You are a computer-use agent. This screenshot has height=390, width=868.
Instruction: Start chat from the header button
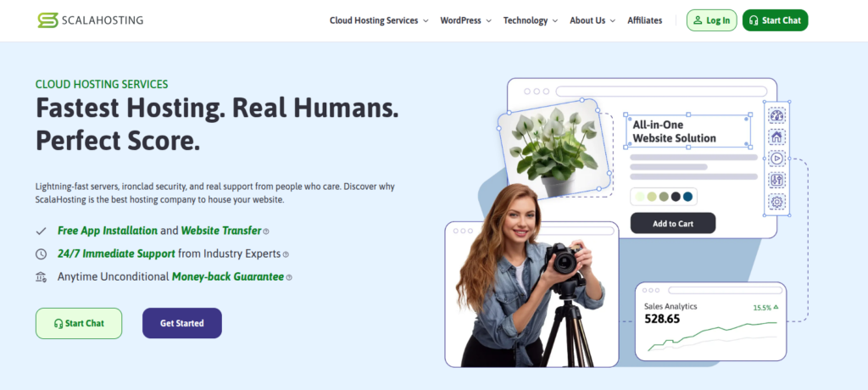[775, 20]
